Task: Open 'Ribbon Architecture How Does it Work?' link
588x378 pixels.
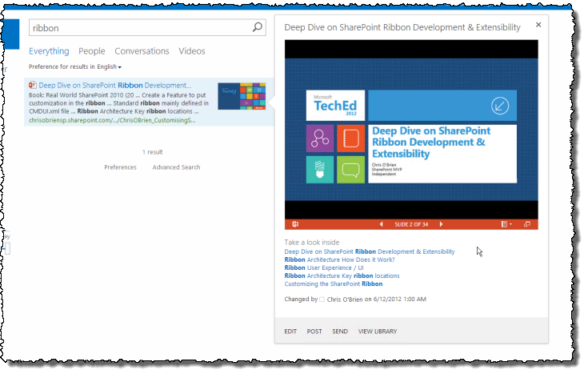Action: [339, 259]
